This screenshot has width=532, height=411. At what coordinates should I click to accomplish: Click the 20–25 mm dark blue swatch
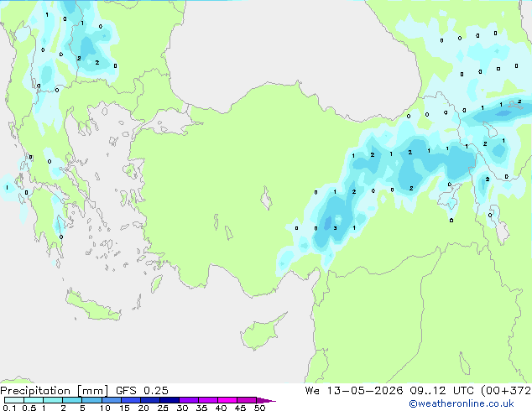[150, 400]
